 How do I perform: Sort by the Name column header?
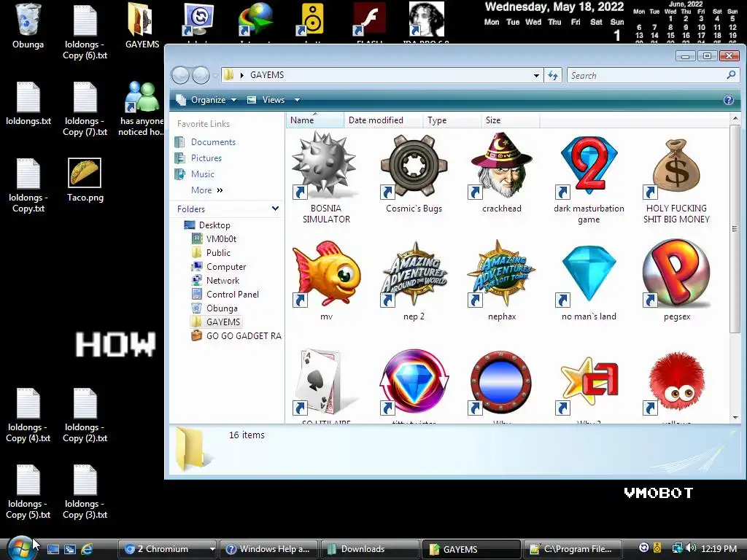[314, 120]
